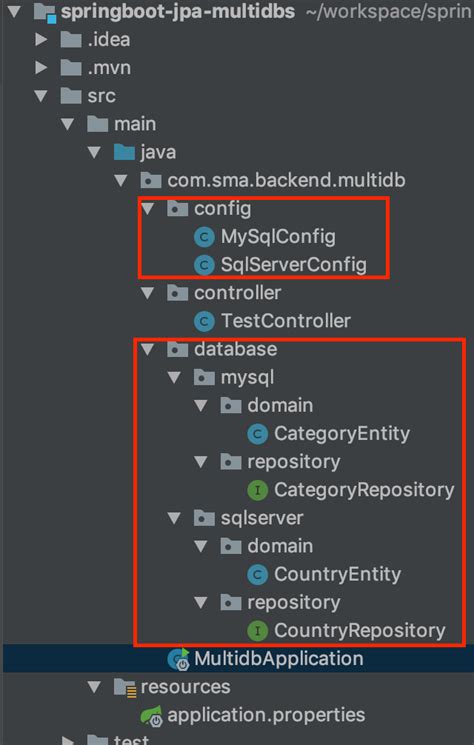Expand the .idea folder
Image resolution: width=474 pixels, height=745 pixels.
click(42, 39)
